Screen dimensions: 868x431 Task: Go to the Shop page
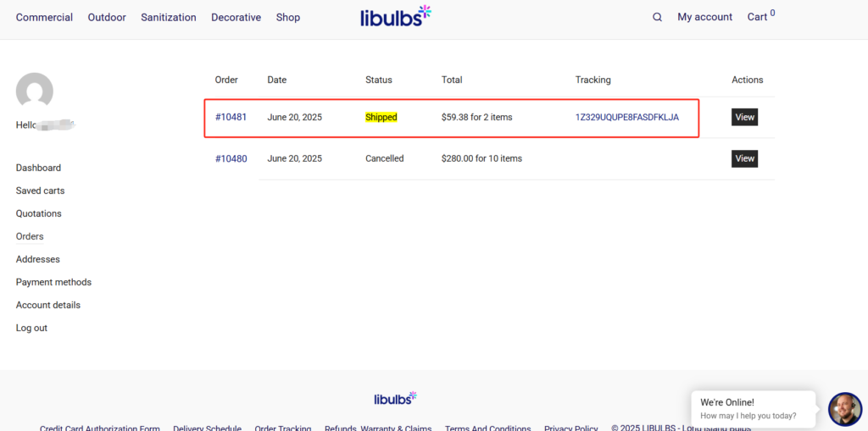(x=288, y=17)
